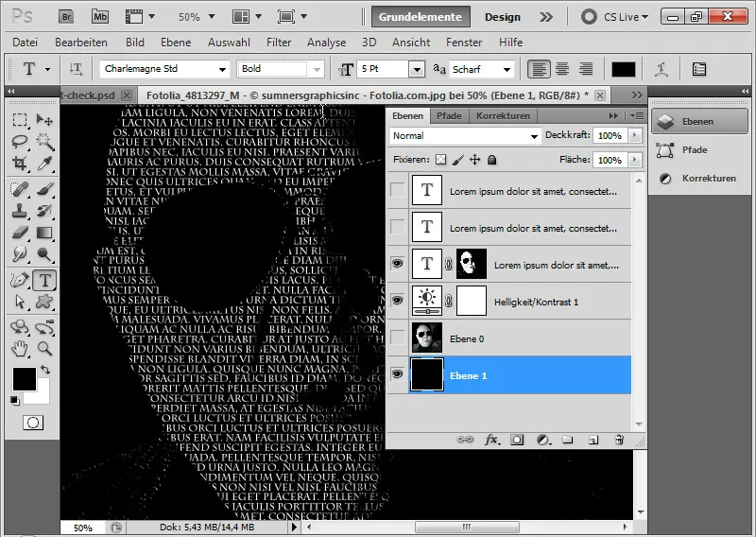Hide the Ebene 1 layer
This screenshot has width=756, height=537.
pos(397,374)
